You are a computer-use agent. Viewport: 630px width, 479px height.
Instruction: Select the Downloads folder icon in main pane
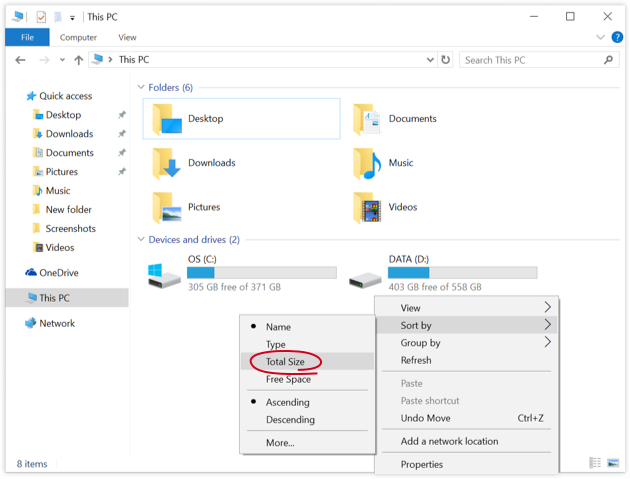pyautogui.click(x=166, y=163)
